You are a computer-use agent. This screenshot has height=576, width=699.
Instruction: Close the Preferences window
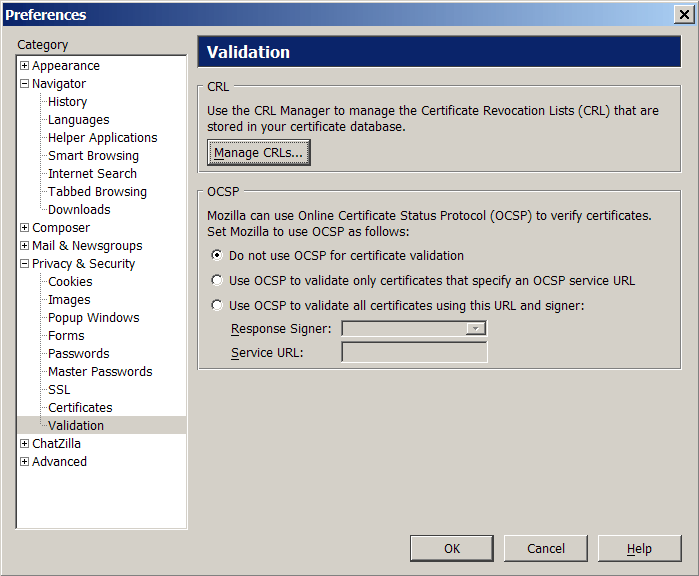[x=684, y=15]
